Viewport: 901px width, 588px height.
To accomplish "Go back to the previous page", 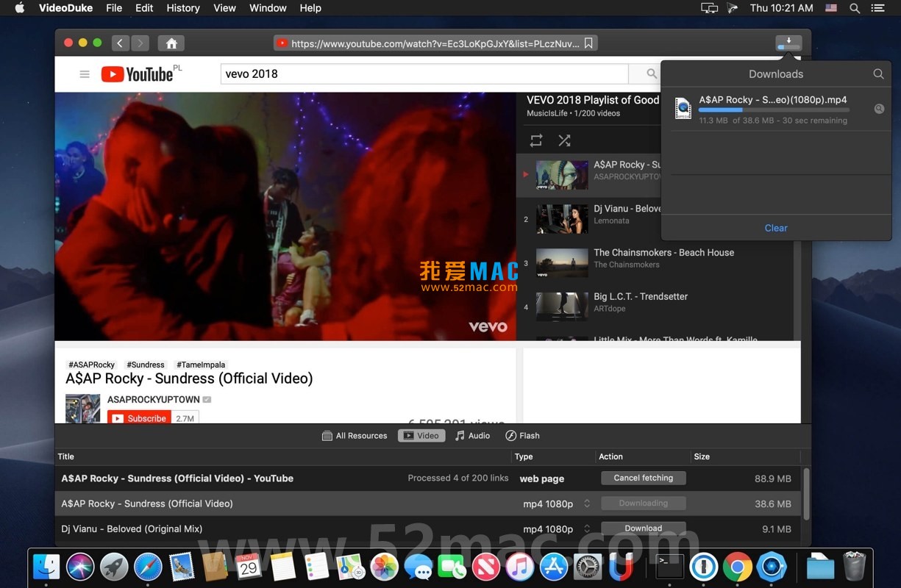I will point(121,43).
